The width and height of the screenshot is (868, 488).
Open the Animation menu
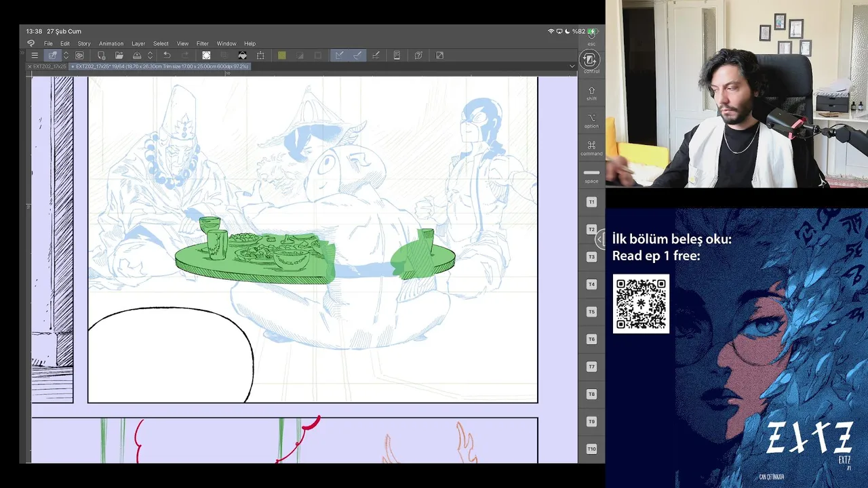[x=111, y=43]
